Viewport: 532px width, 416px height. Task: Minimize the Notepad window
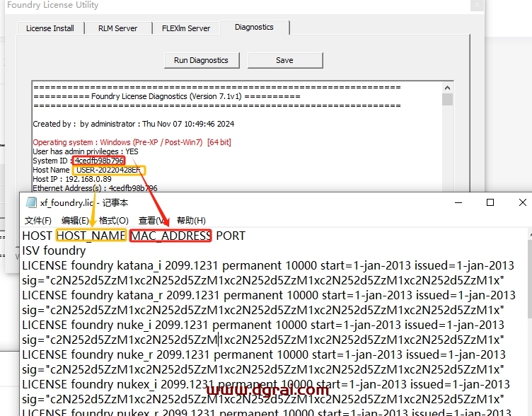458,202
